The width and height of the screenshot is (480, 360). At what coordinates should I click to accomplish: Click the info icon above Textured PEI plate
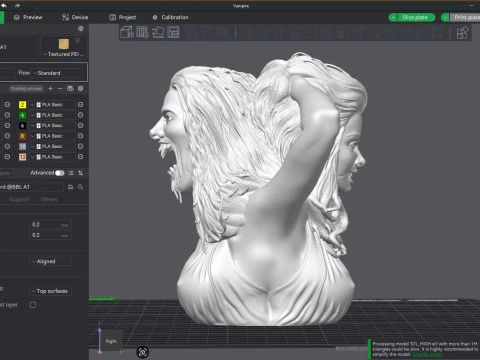tap(77, 40)
